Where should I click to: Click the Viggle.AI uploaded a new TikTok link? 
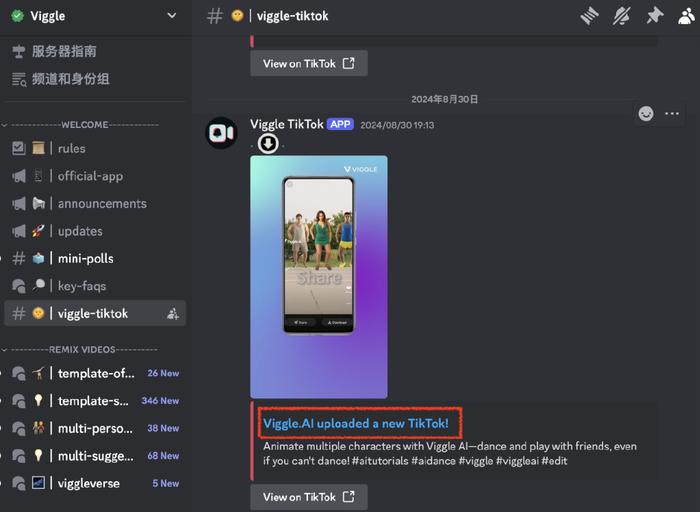tap(356, 423)
